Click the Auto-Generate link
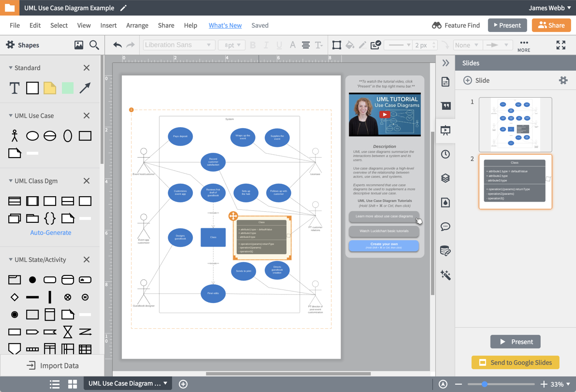The image size is (576, 392). coord(51,232)
